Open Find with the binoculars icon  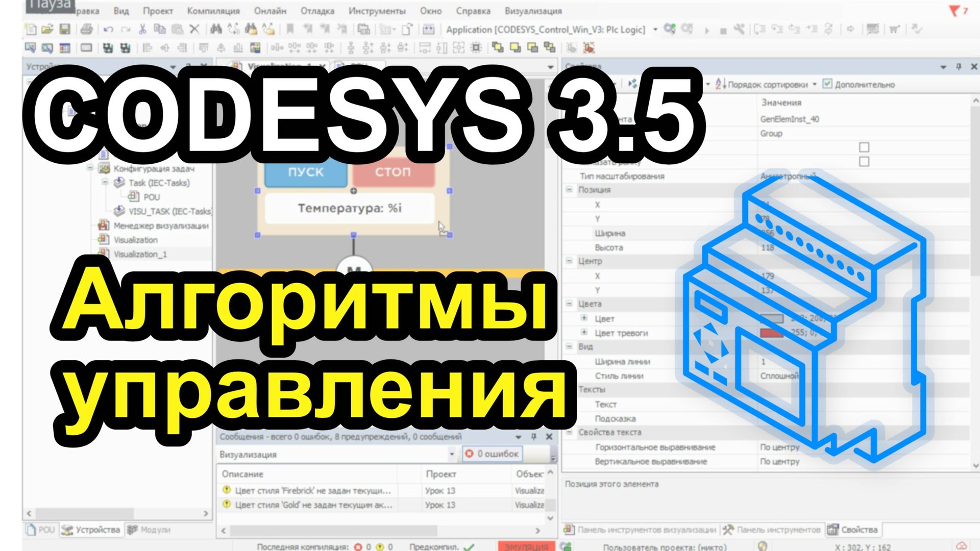tap(216, 30)
